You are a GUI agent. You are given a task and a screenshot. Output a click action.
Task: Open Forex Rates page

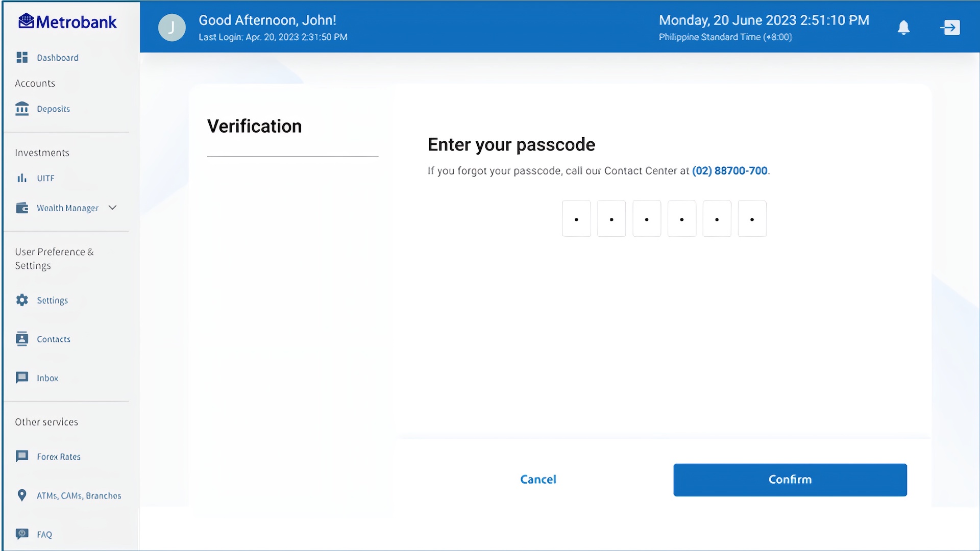58,457
